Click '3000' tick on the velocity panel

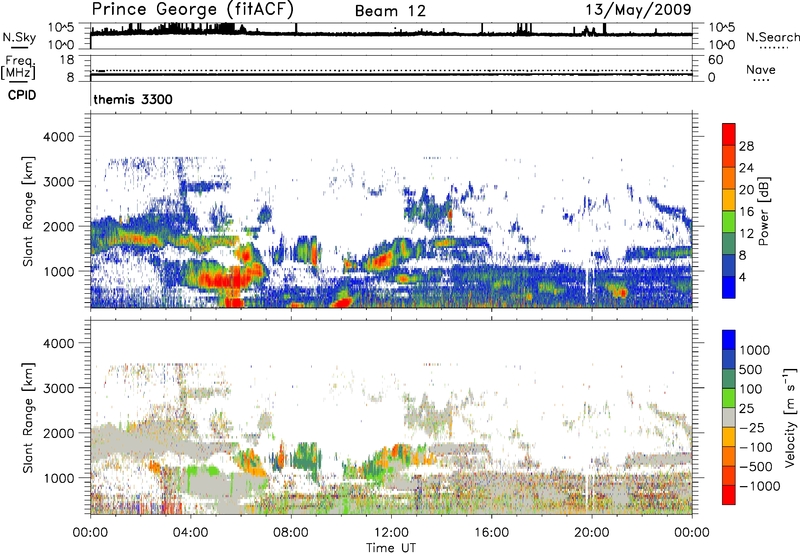coord(59,388)
